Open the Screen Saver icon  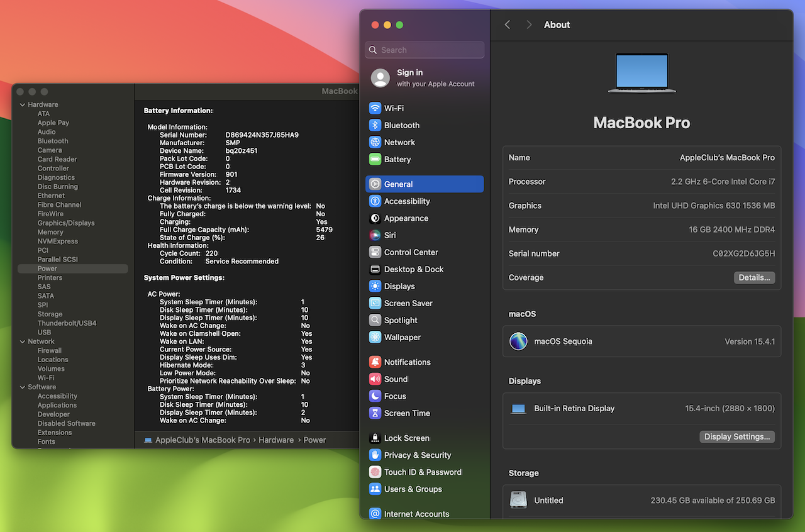[375, 303]
